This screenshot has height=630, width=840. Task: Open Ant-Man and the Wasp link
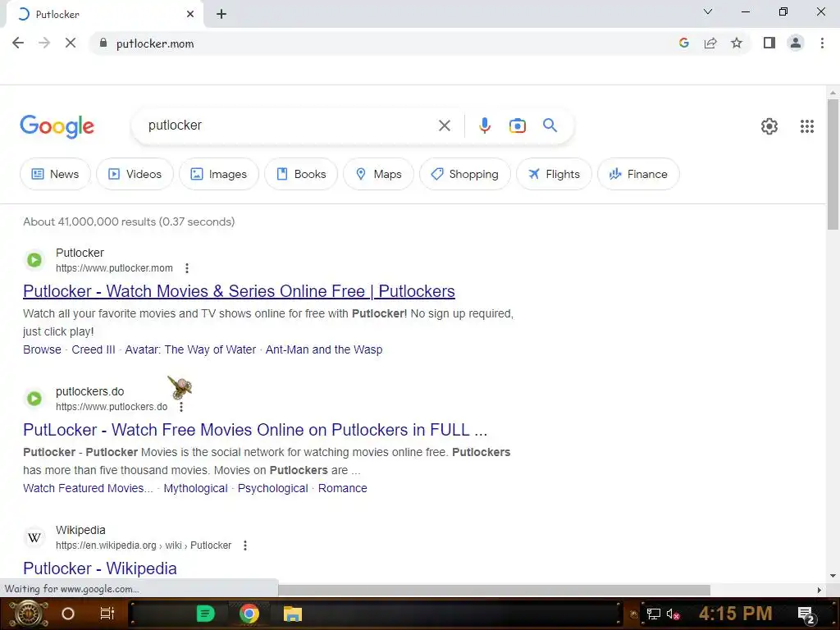[x=323, y=349]
